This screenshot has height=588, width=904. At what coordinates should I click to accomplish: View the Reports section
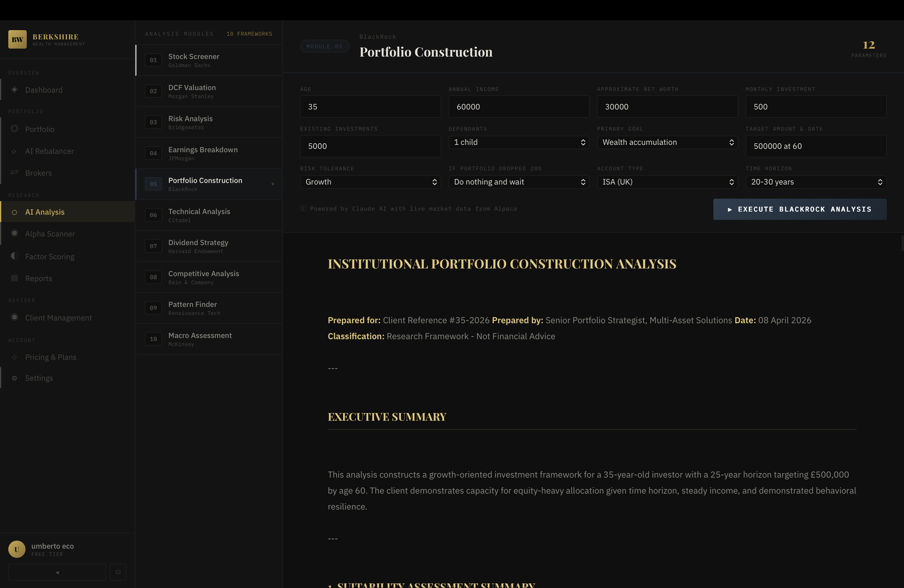39,278
